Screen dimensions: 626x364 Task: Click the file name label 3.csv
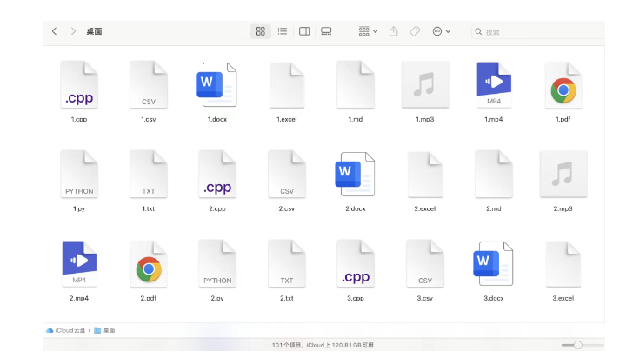tap(425, 298)
